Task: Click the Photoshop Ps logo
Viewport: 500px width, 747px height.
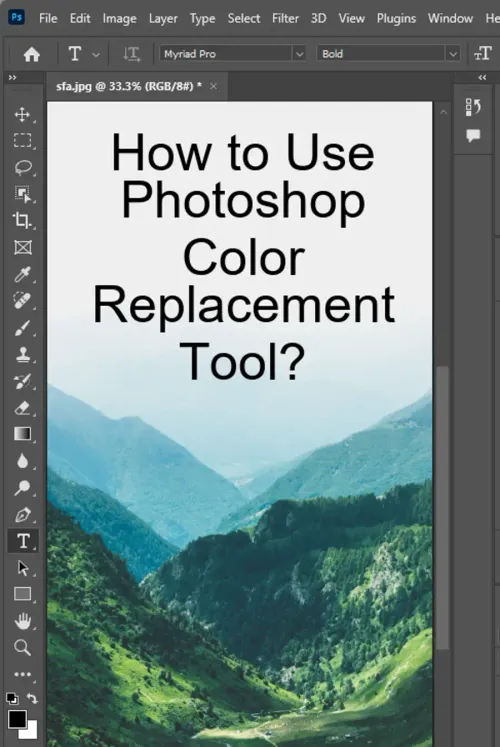Action: [16, 18]
